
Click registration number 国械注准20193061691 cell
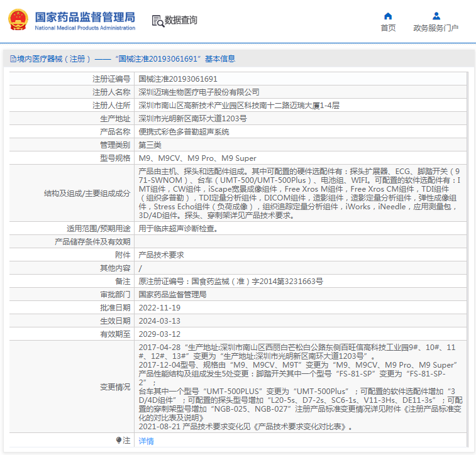pos(178,79)
